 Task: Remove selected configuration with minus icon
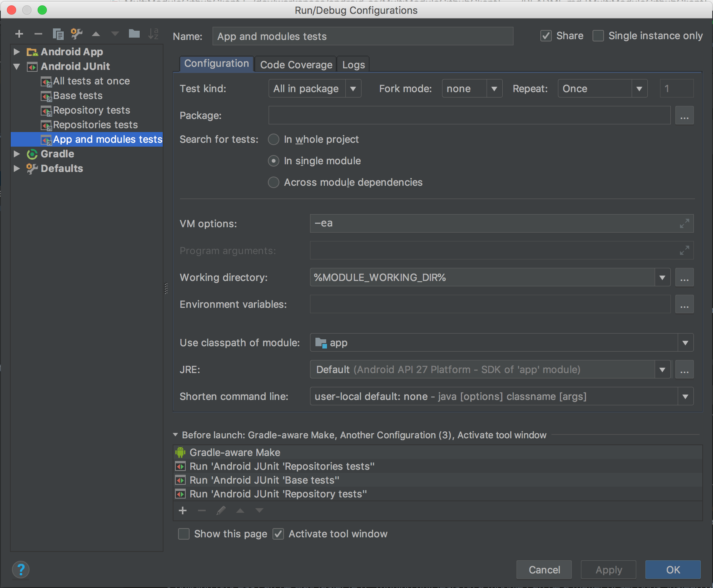(x=38, y=34)
